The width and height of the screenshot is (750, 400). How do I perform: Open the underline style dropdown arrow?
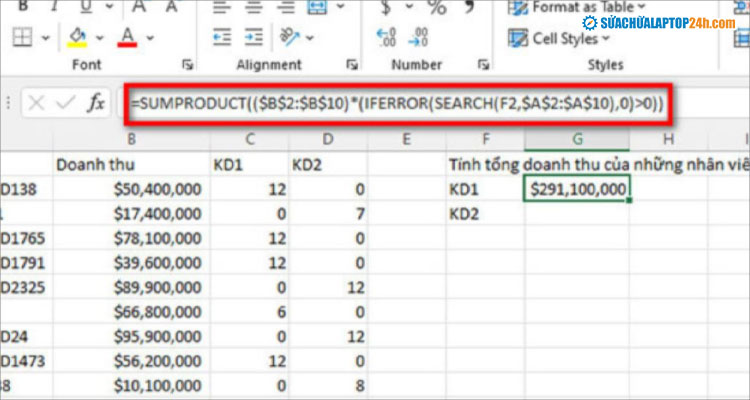110,6
